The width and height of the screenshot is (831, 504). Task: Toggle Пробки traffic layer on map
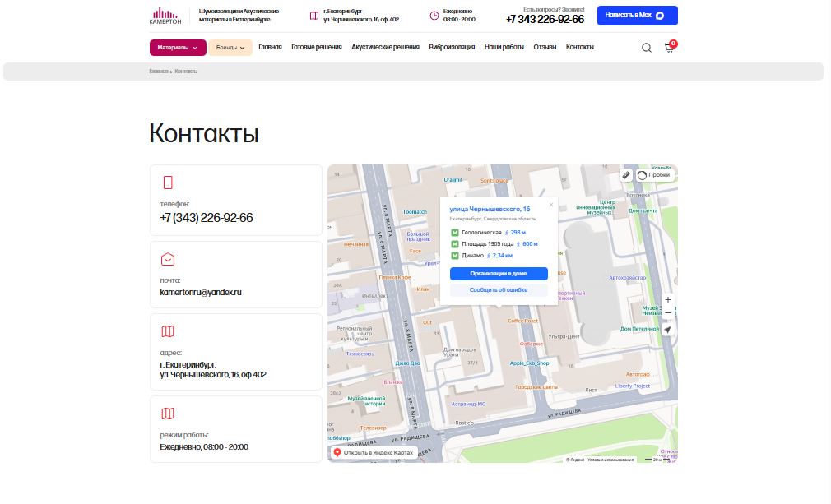(655, 174)
